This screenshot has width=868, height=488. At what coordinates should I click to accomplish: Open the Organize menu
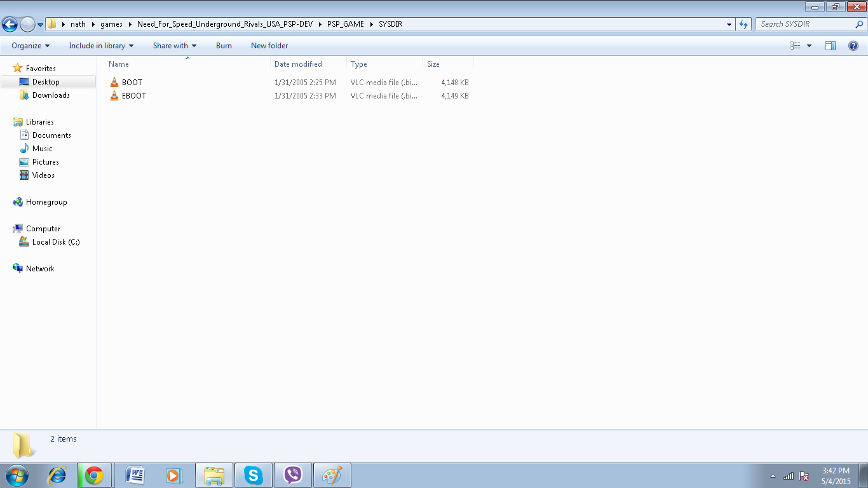coord(31,46)
